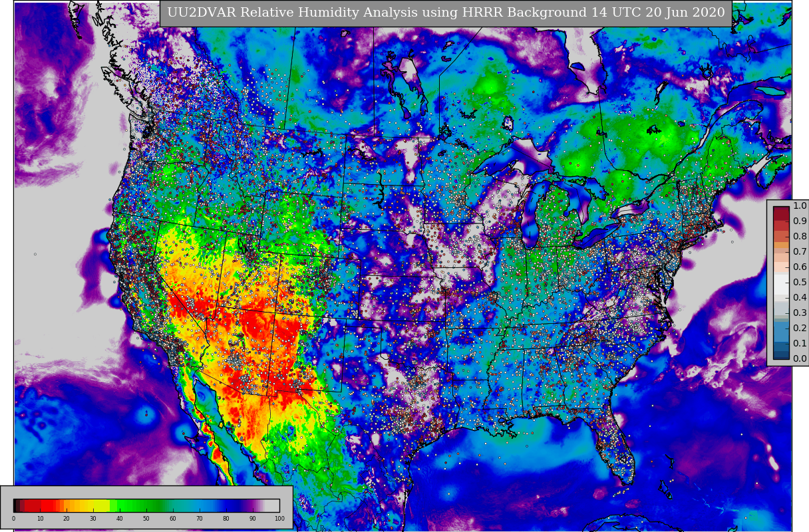809x532 pixels.
Task: Click the 50 tick label on humidity colorbar
Action: click(146, 519)
